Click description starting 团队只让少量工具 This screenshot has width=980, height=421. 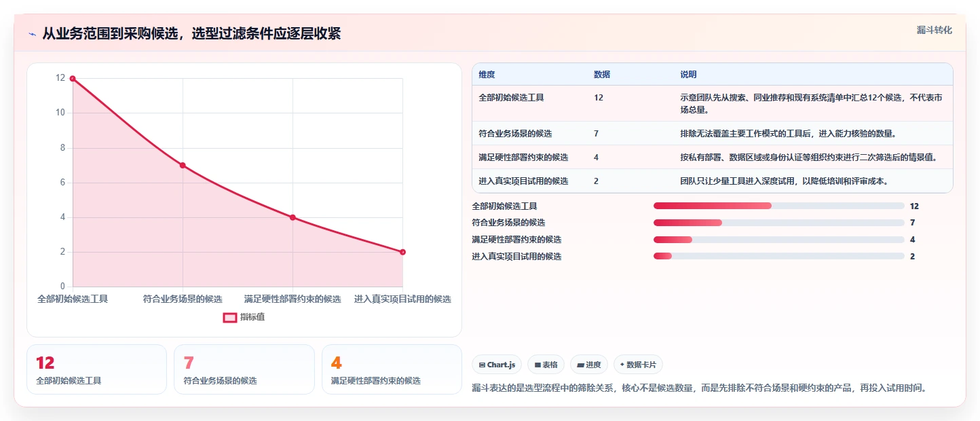(784, 181)
